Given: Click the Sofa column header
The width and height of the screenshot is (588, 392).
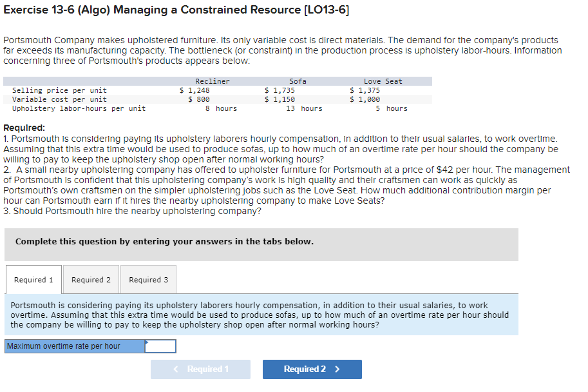Looking at the screenshot, I should coord(296,81).
